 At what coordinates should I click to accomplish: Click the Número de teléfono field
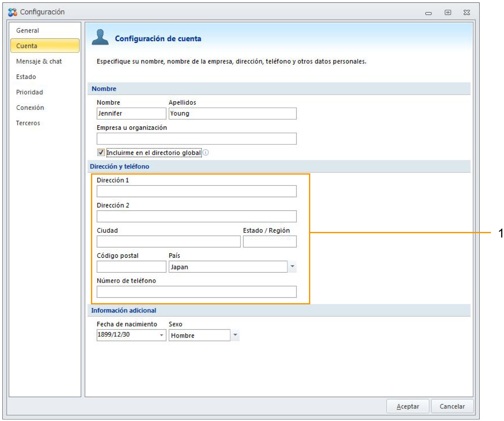[196, 292]
